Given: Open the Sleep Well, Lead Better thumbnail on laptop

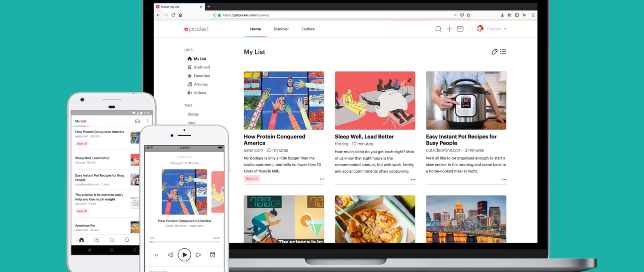Looking at the screenshot, I should coord(375,101).
